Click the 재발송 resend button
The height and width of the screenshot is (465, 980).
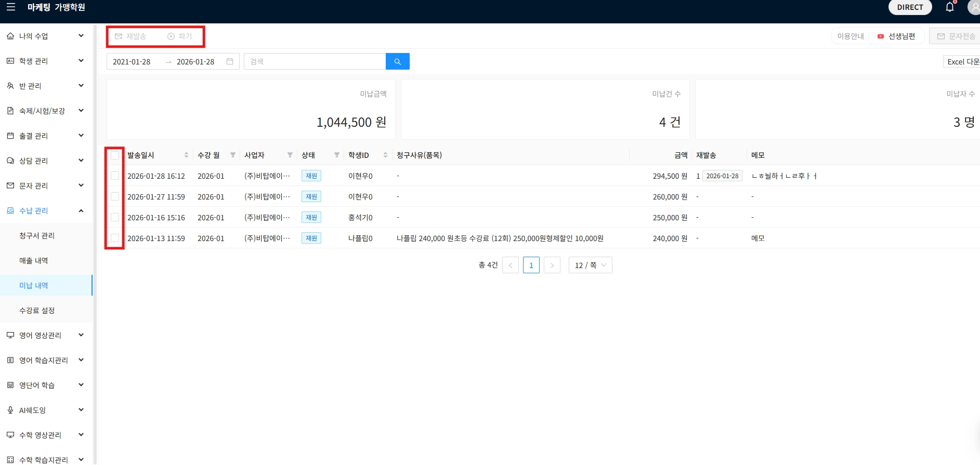click(131, 36)
